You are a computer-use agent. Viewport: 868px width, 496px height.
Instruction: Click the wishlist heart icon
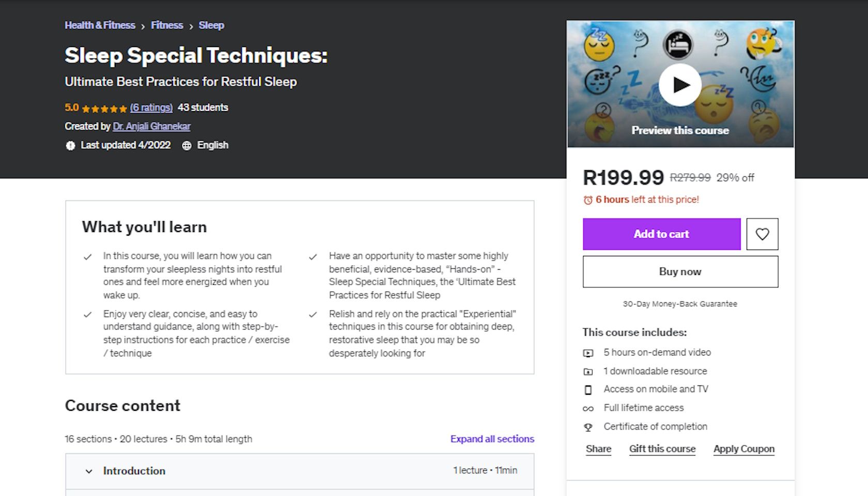click(762, 234)
